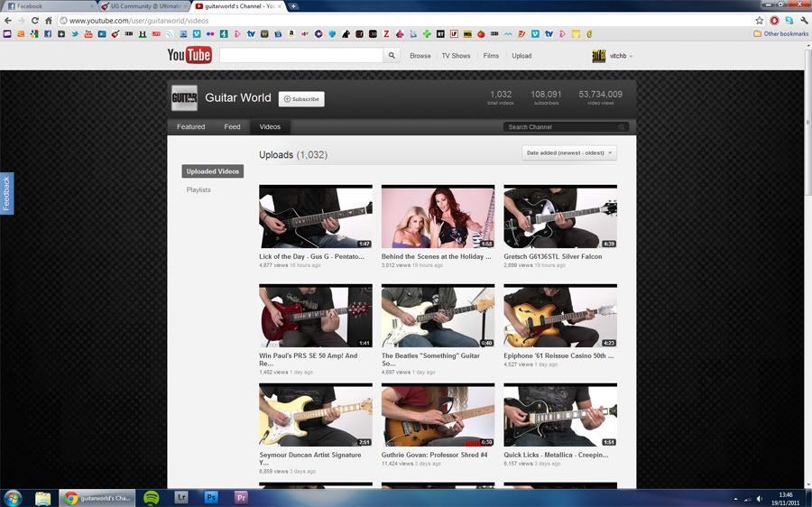Open Lightroom from the taskbar
Viewport: 812px width, 507px height.
point(181,498)
